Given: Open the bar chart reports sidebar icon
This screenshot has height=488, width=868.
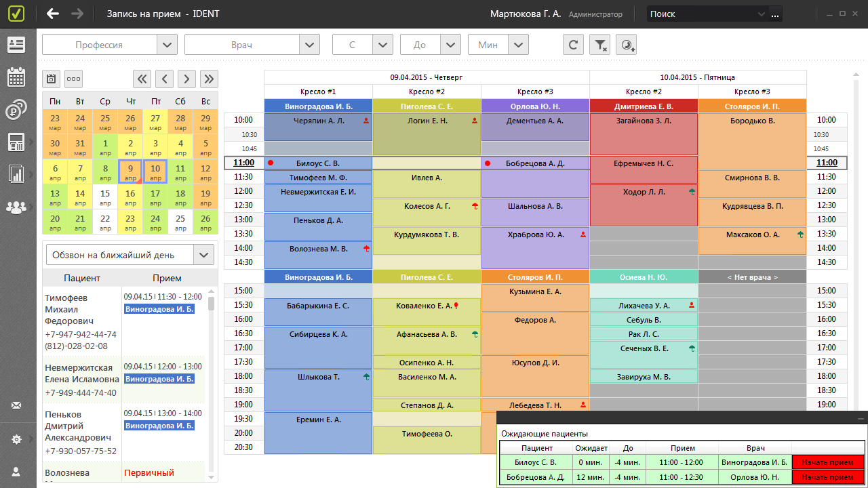Looking at the screenshot, I should tap(16, 174).
